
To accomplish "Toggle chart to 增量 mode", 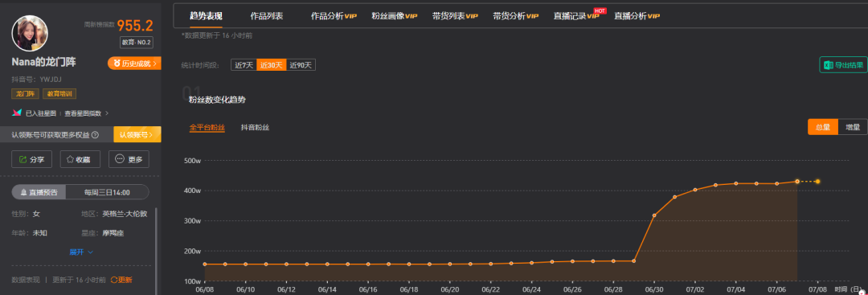I will (x=853, y=127).
